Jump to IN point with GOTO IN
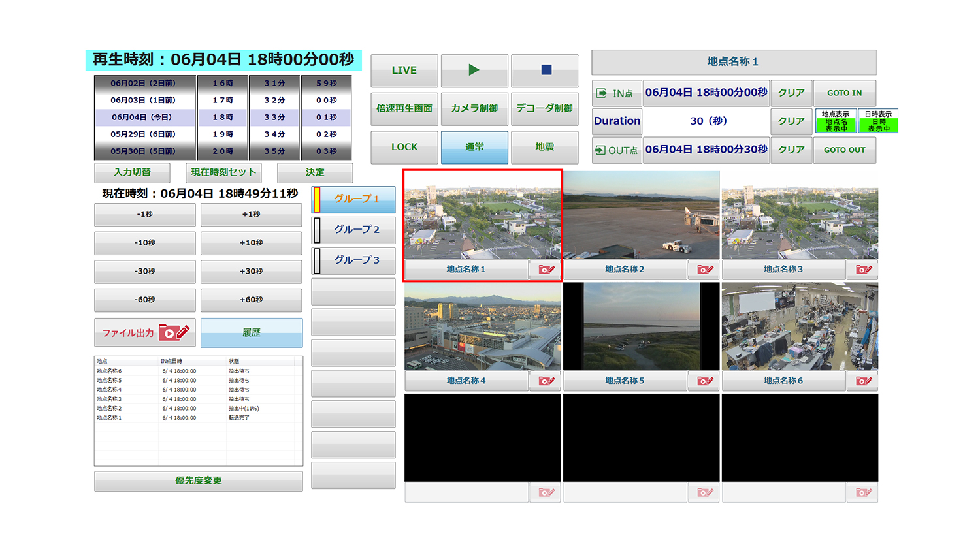 [844, 93]
